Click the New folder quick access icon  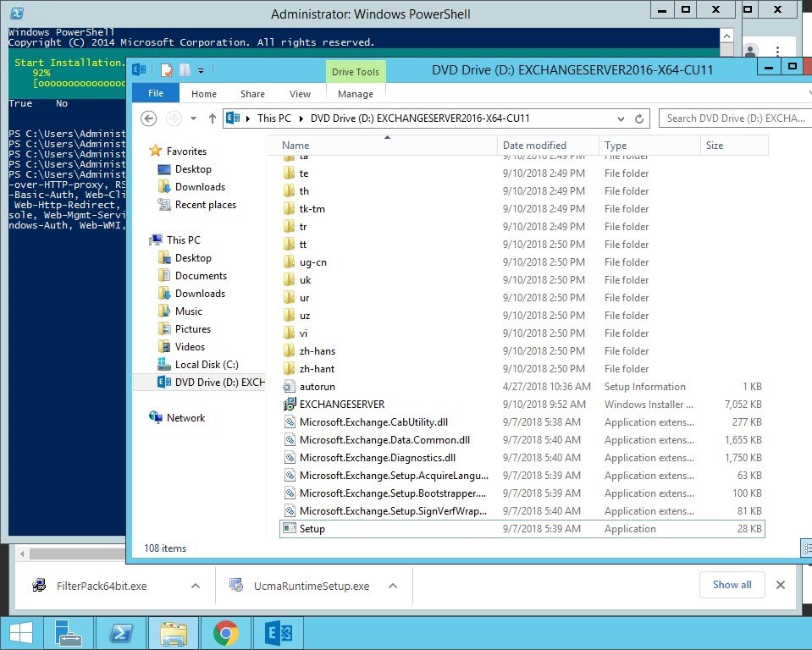(185, 70)
